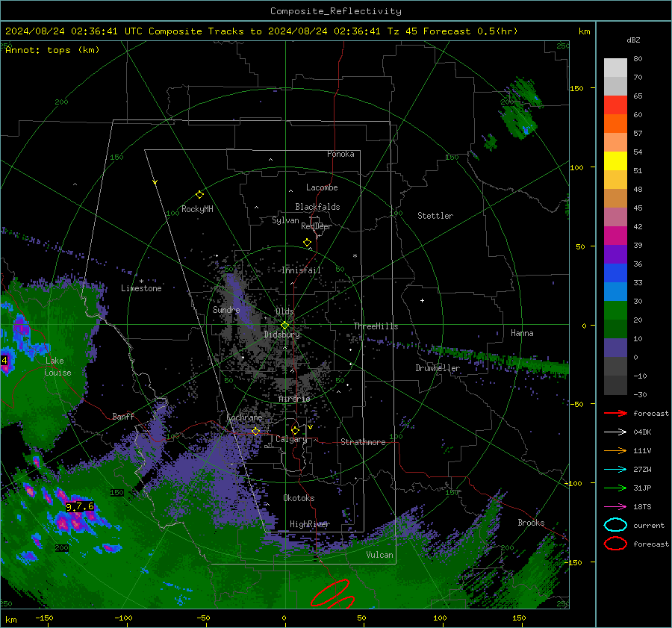This screenshot has width=672, height=628.
Task: Click the Lacombe city label
Action: (x=322, y=187)
